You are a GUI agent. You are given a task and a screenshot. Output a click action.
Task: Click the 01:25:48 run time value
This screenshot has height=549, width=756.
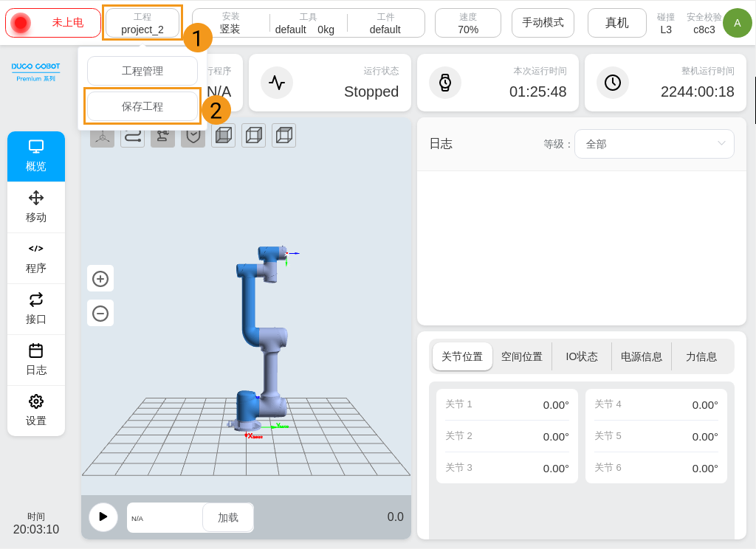(538, 91)
